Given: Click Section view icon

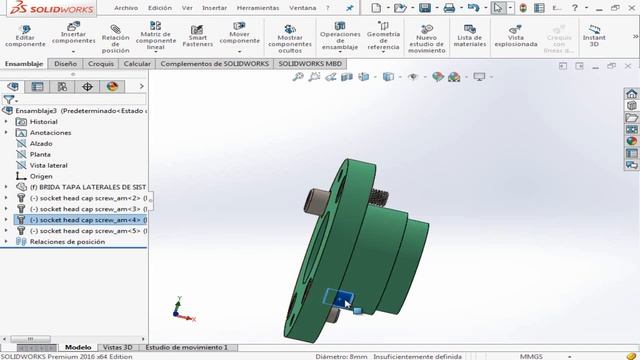Looking at the screenshot, I should tap(347, 77).
